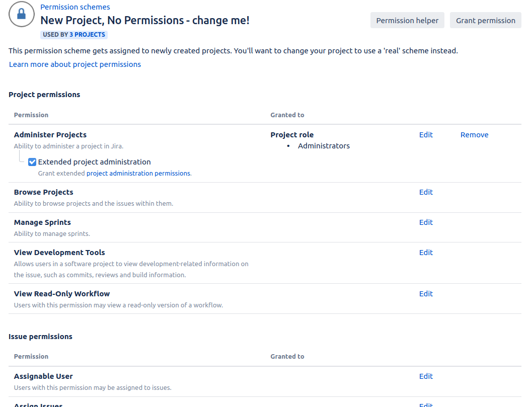Open Learn more about project permissions
This screenshot has height=407, width=532.
point(75,64)
